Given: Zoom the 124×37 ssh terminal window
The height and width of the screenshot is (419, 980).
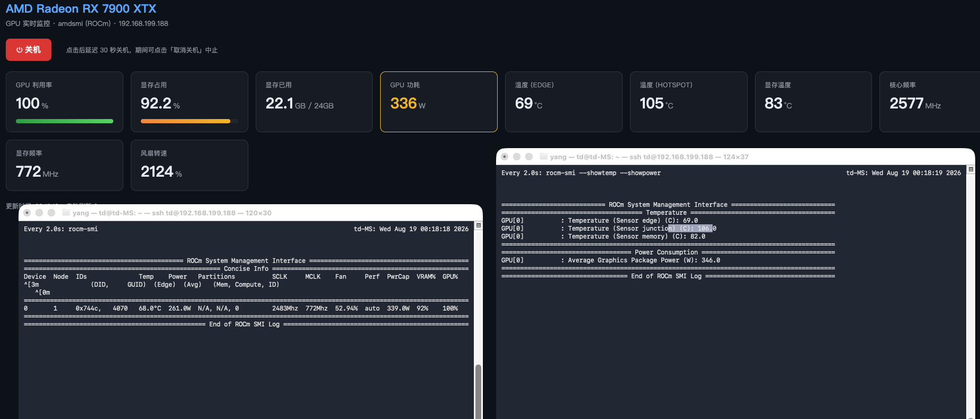Looking at the screenshot, I should (529, 157).
